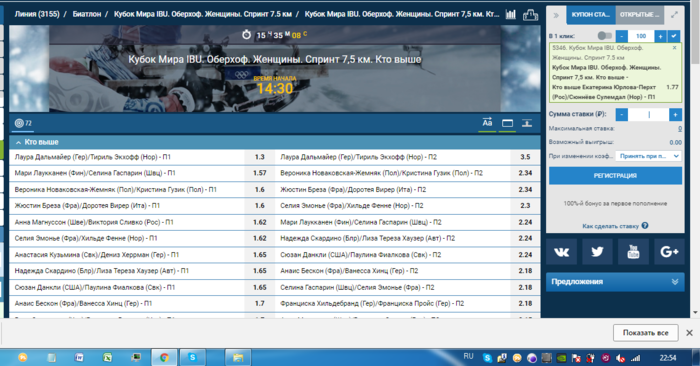This screenshot has height=366, width=700.
Task: Click the maximum bet value link
Action: (680, 129)
